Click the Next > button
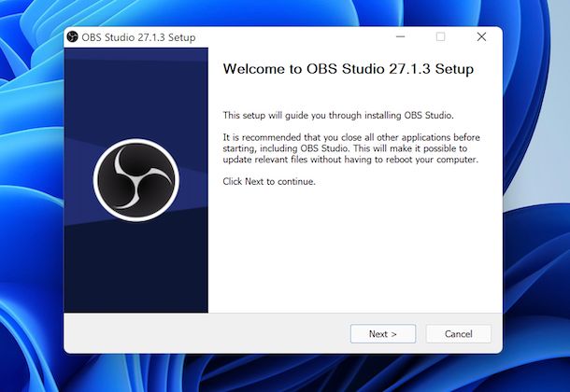Image resolution: width=570 pixels, height=392 pixels. [x=383, y=333]
